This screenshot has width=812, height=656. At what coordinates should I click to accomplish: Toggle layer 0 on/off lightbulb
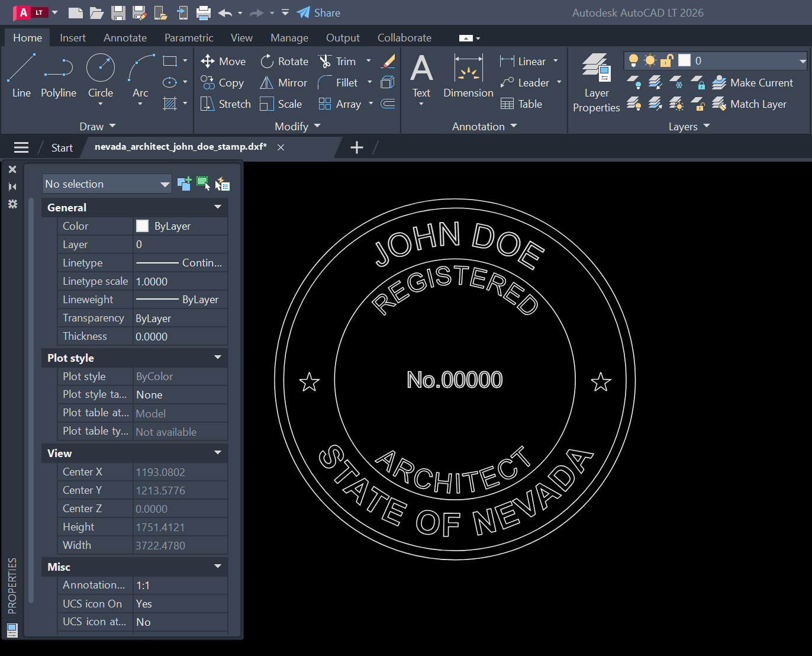click(633, 60)
